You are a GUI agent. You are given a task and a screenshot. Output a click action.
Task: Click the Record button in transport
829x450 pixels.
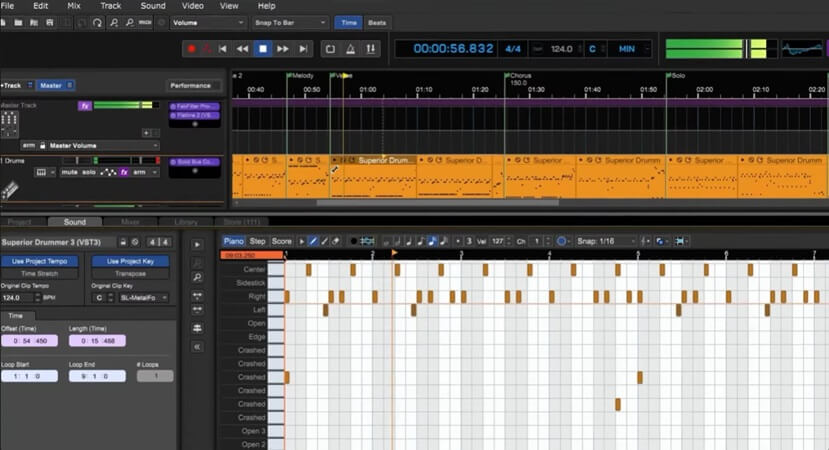click(191, 49)
